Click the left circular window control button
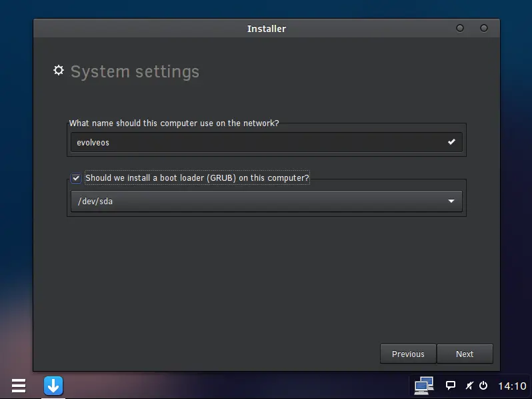Image resolution: width=532 pixels, height=399 pixels. pos(460,28)
